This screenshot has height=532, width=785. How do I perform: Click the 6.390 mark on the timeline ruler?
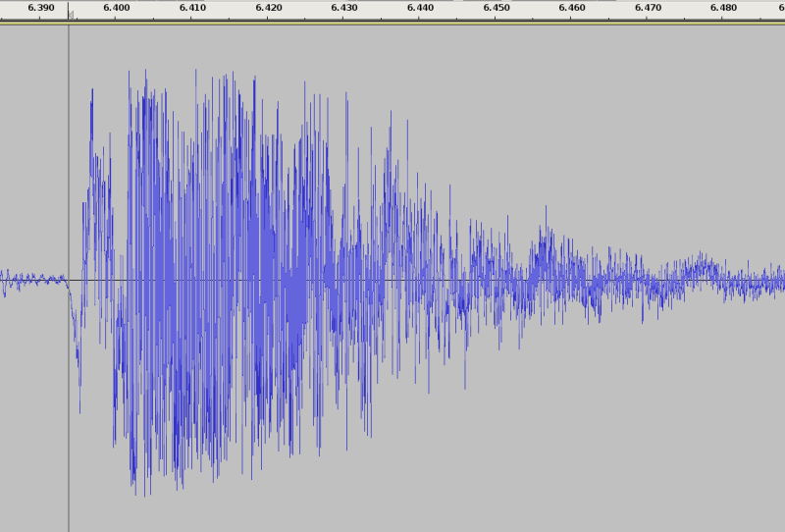click(41, 8)
